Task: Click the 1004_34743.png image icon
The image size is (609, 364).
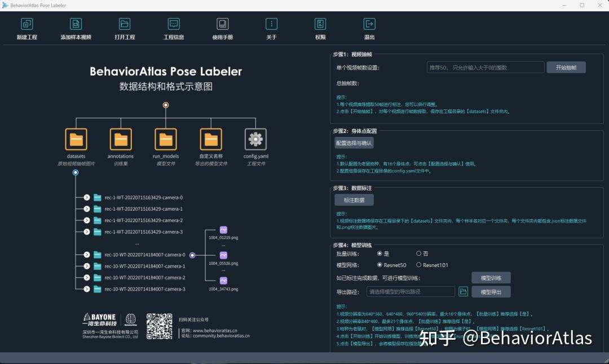Action: (x=223, y=281)
